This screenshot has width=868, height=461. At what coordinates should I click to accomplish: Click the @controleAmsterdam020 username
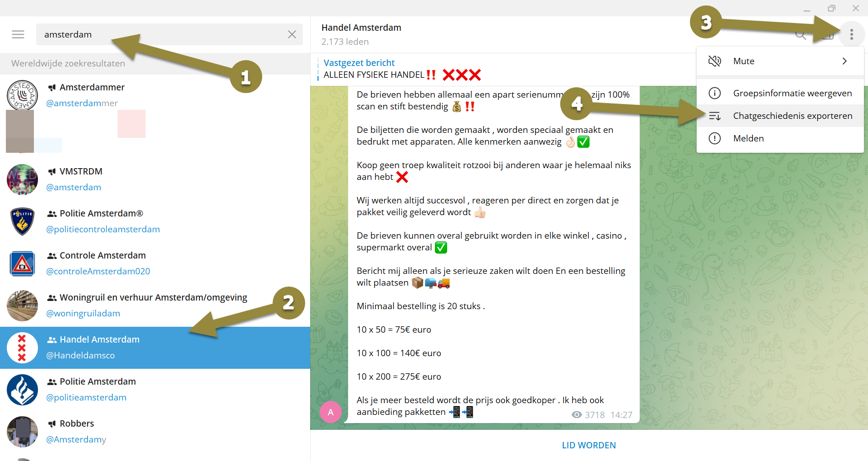98,271
